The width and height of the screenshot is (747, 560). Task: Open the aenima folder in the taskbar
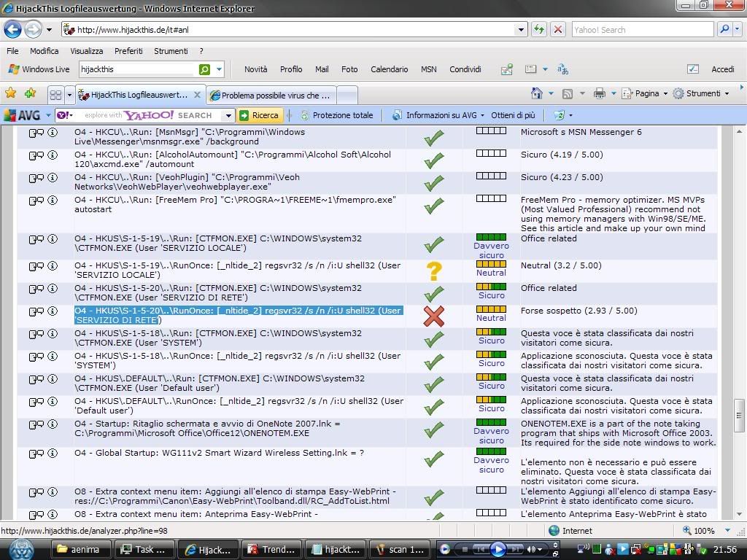pyautogui.click(x=80, y=550)
